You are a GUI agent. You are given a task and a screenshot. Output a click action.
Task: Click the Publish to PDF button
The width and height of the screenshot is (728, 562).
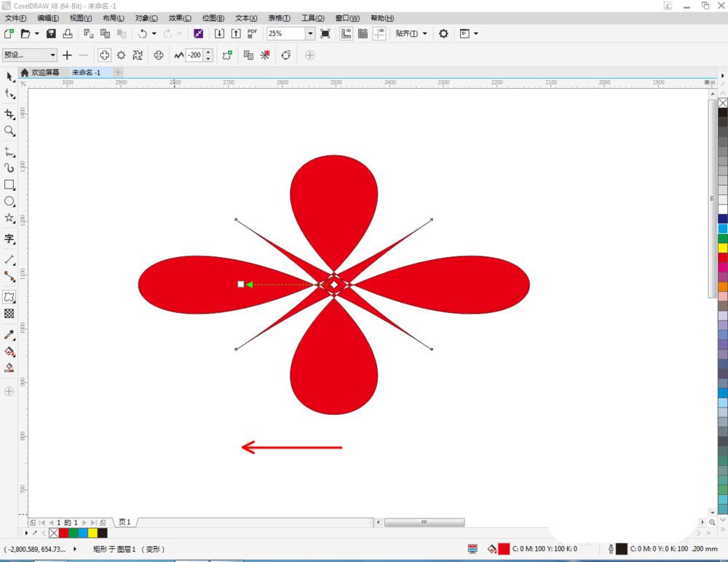pyautogui.click(x=252, y=33)
